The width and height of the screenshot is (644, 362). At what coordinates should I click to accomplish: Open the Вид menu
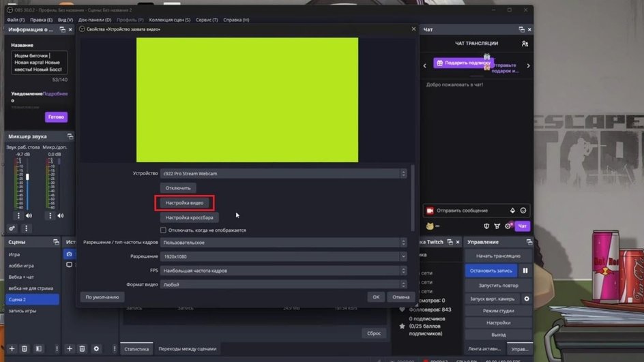click(x=65, y=20)
